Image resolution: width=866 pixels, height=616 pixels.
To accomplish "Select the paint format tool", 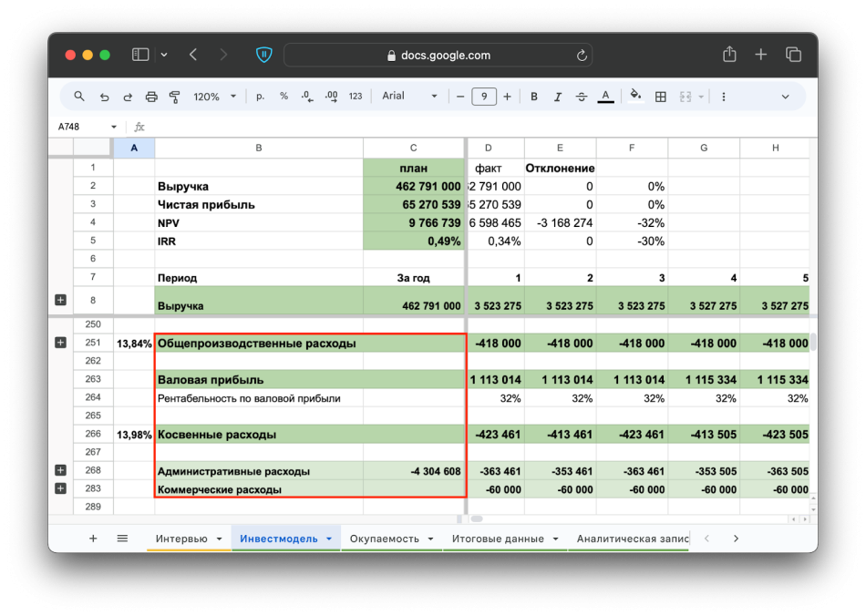I will coord(174,97).
